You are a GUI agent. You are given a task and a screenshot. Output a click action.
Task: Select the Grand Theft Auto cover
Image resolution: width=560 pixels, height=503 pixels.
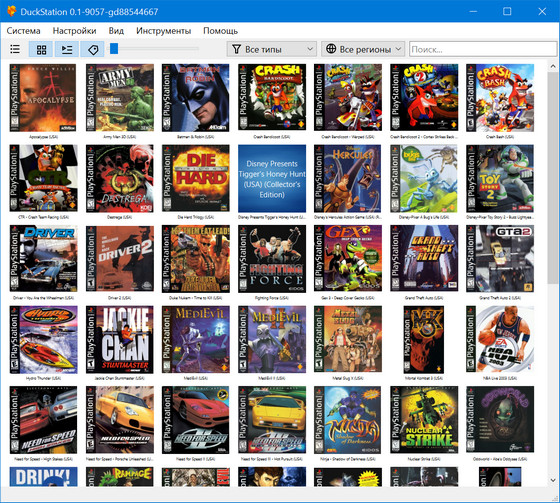pos(424,258)
